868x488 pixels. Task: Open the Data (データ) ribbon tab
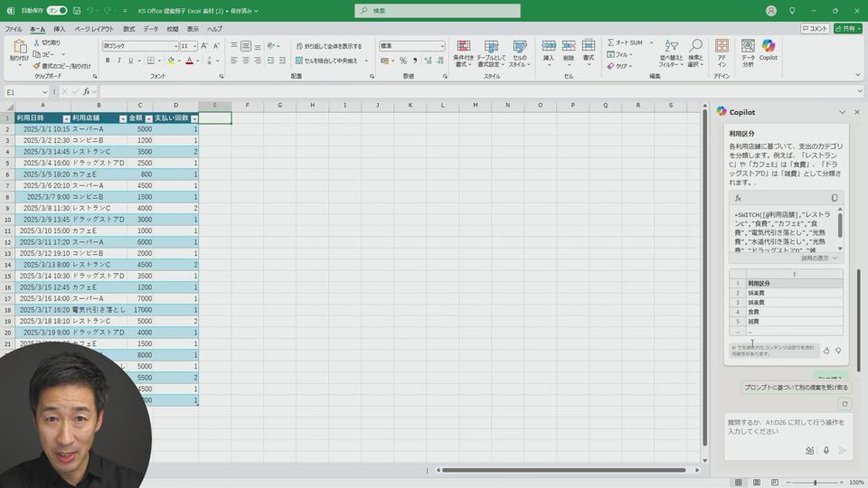coord(150,29)
